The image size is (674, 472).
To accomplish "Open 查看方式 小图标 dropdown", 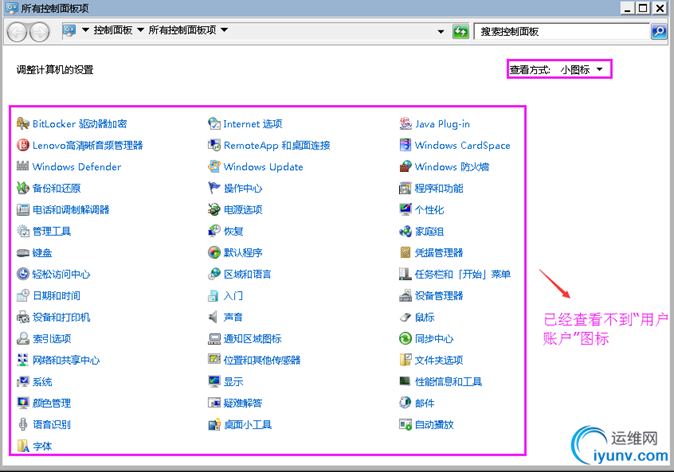I will pos(582,70).
